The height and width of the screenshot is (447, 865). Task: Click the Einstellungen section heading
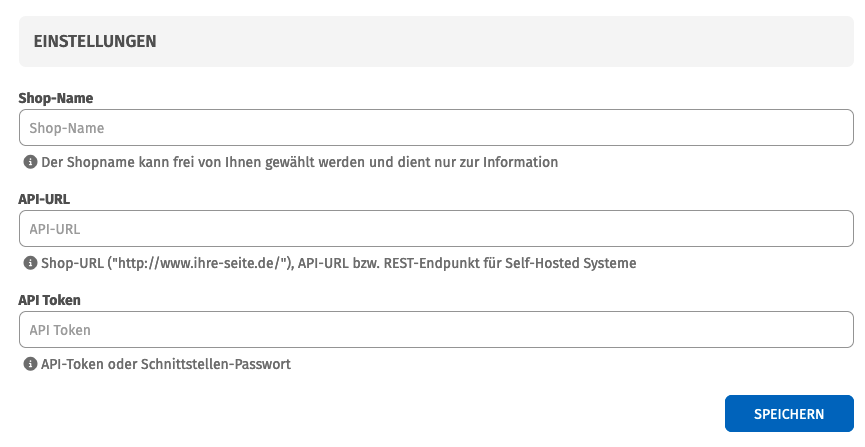(x=95, y=42)
